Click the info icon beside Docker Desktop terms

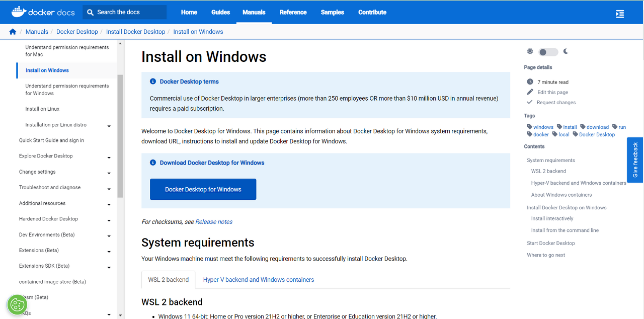[153, 82]
